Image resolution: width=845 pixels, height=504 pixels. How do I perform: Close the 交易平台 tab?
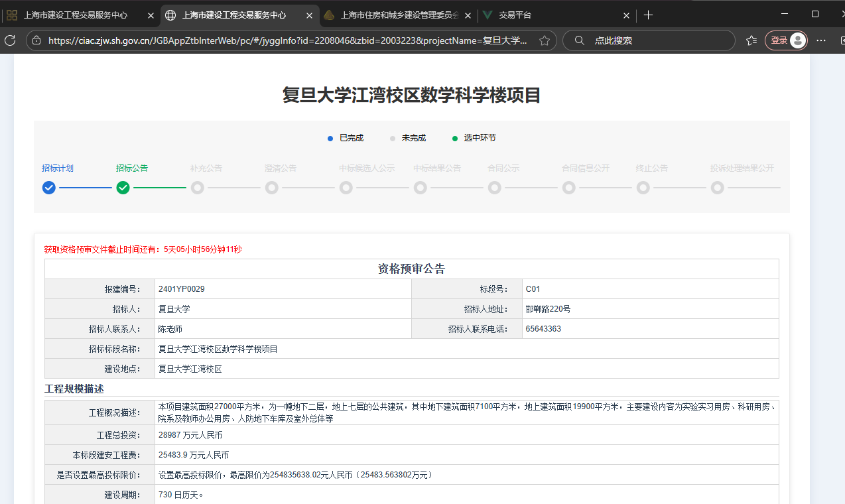(627, 15)
